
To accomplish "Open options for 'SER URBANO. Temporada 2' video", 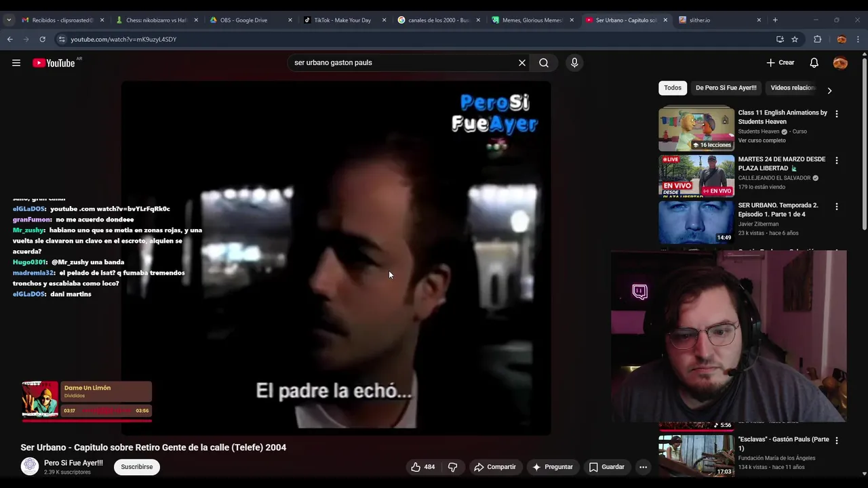I will (836, 207).
